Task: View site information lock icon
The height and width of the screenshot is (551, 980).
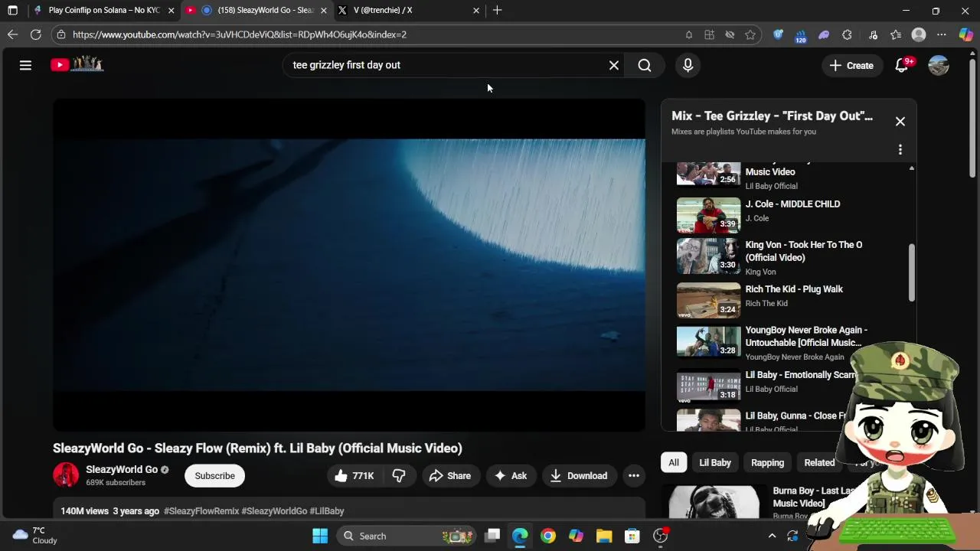Action: (61, 34)
